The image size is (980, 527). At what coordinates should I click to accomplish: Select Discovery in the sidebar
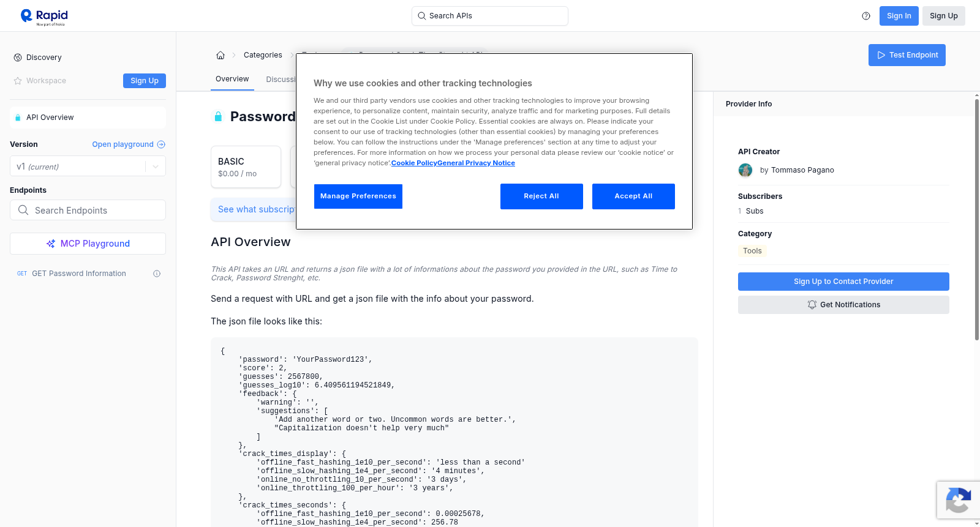[44, 58]
